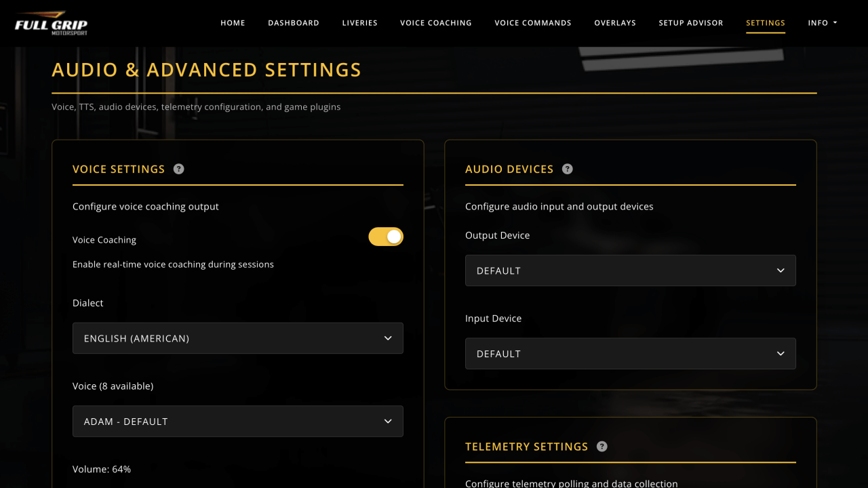Screen dimensions: 868x488
Task: Click the HOME navigation link
Action: pos(233,22)
